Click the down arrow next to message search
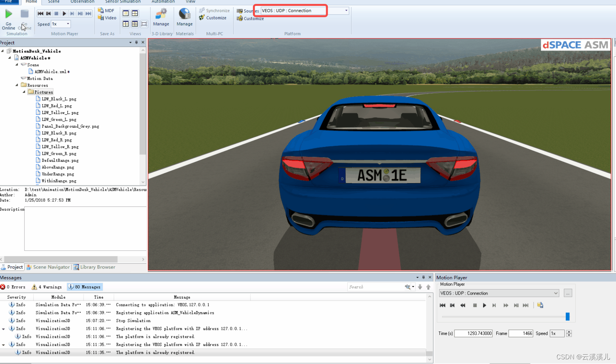Image resolution: width=616 pixels, height=364 pixels. [x=420, y=287]
